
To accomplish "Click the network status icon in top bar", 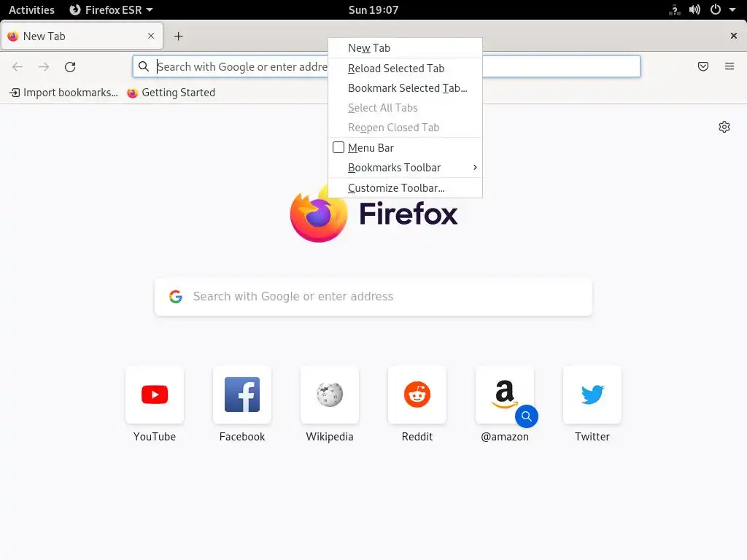I will 675,9.
